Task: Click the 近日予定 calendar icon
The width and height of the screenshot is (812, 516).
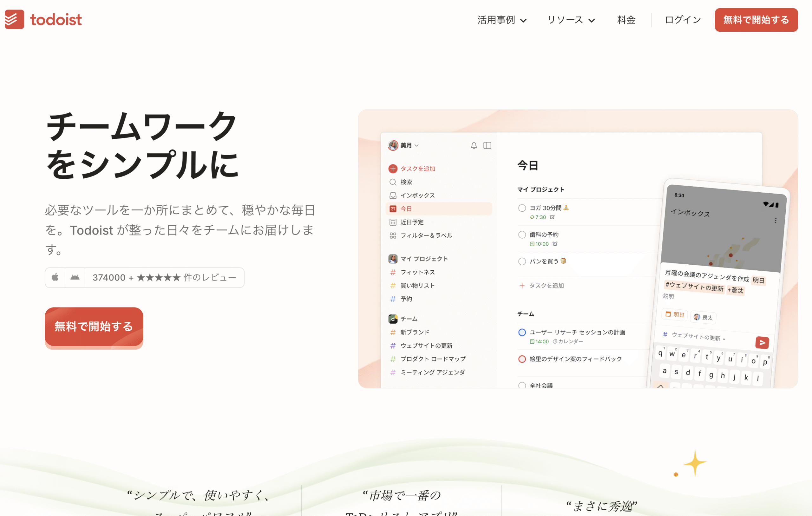Action: (393, 222)
